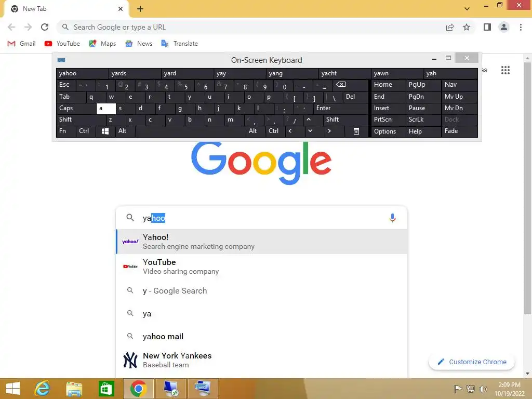532x399 pixels.
Task: Toggle the right Shift key
Action: (x=345, y=119)
